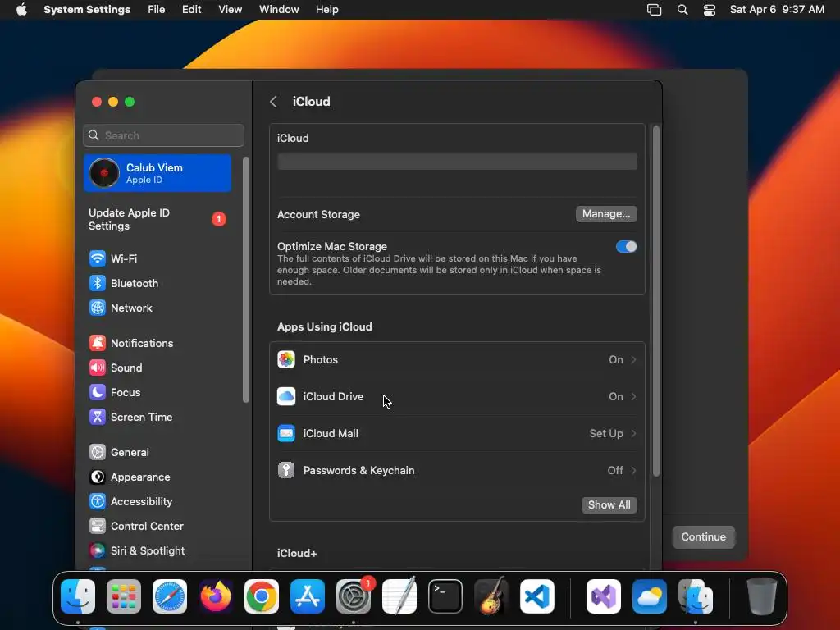Click the Screen Time hourglass icon
The width and height of the screenshot is (840, 630).
98,417
